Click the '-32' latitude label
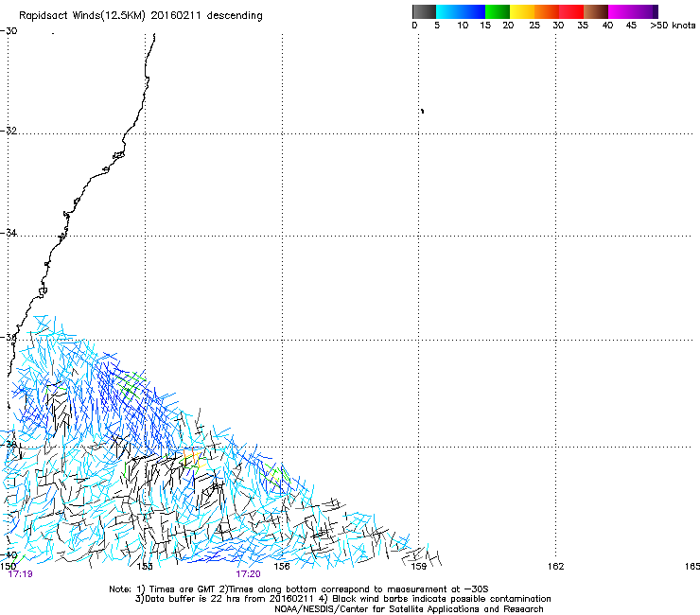This screenshot has height=615, width=700. (x=9, y=131)
